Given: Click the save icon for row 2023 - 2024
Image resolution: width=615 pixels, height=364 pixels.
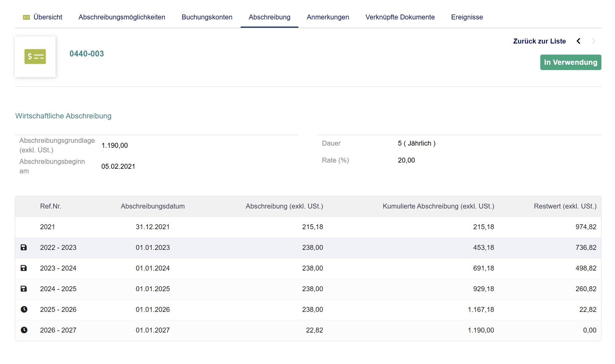Looking at the screenshot, I should point(23,268).
